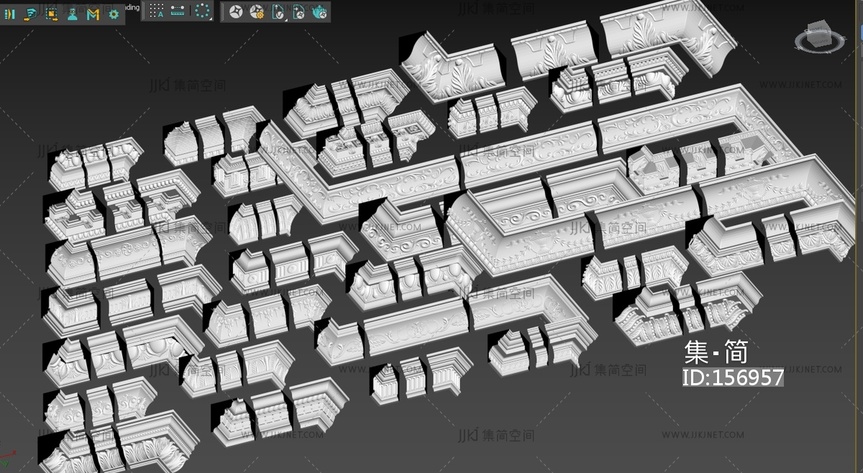Screen dimensions: 863x473
Task: Click the person figure toolbar icon
Action: [72, 14]
